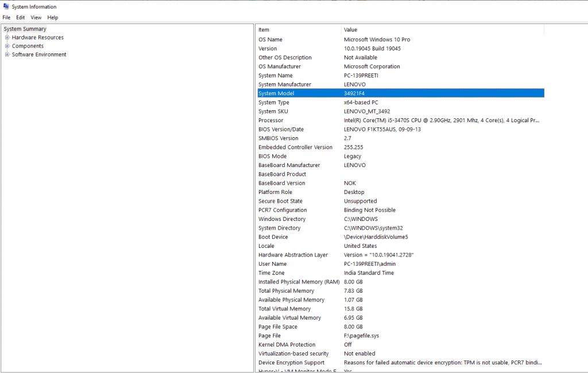Expand the Software Environment tree node
The width and height of the screenshot is (588, 373).
[7, 55]
